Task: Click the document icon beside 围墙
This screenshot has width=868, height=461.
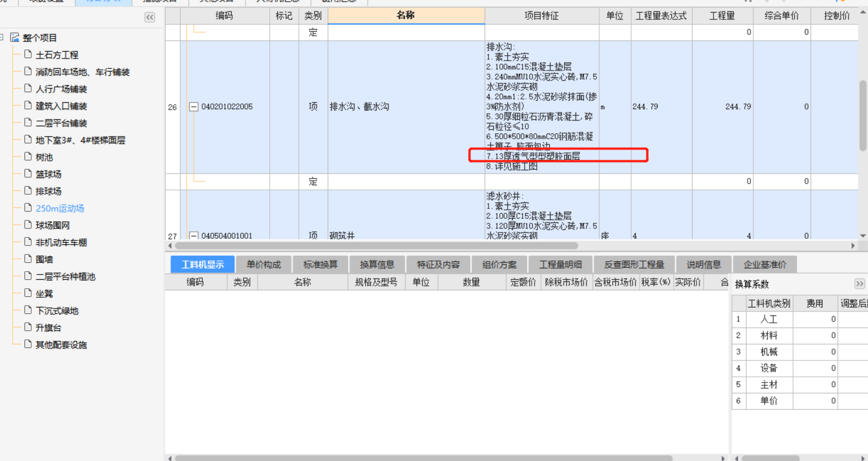Action: pos(28,259)
